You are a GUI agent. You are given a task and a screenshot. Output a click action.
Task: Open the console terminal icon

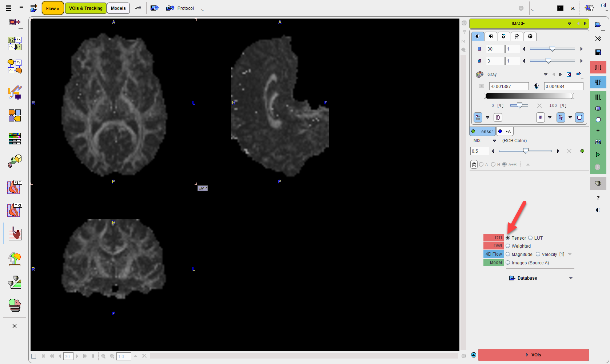coord(560,8)
